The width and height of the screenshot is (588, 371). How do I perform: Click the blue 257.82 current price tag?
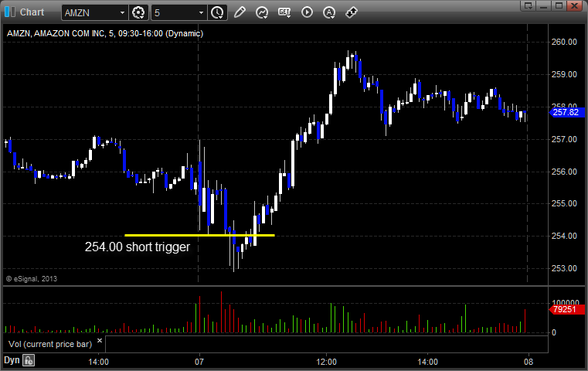567,112
